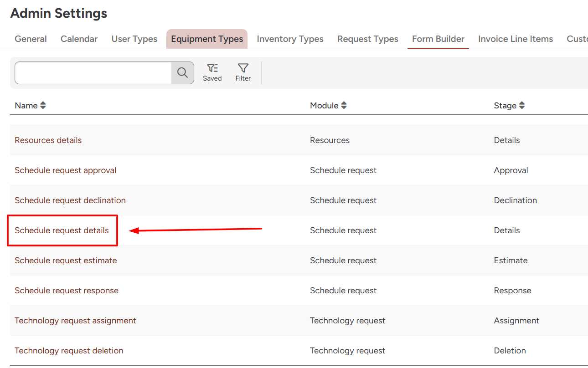The image size is (588, 368).
Task: Open the Calendar tab
Action: pyautogui.click(x=79, y=39)
